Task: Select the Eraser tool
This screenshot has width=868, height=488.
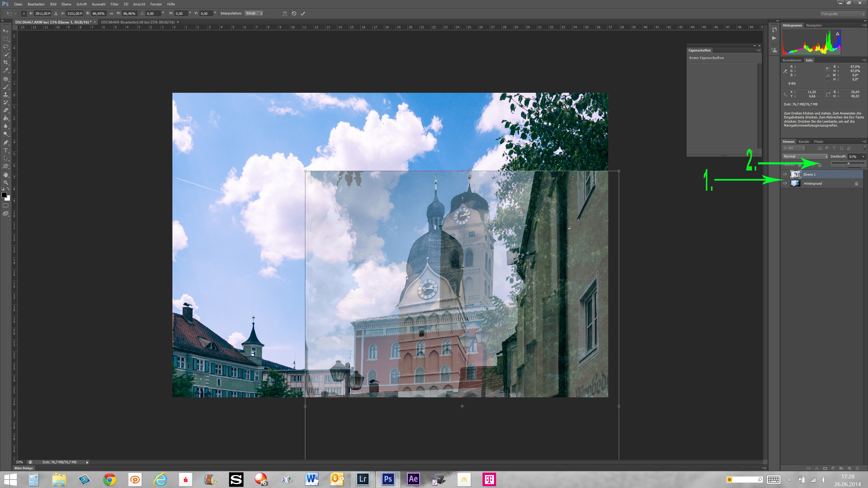Action: pyautogui.click(x=6, y=110)
